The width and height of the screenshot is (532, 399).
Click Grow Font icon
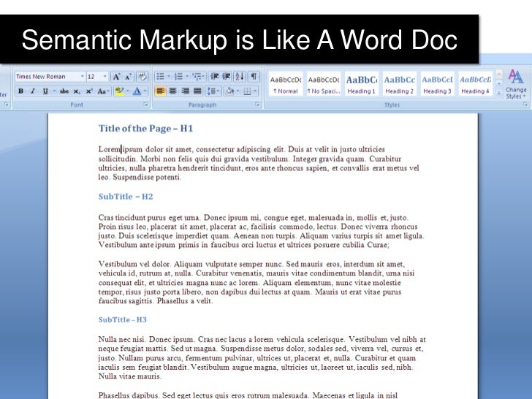coord(116,77)
